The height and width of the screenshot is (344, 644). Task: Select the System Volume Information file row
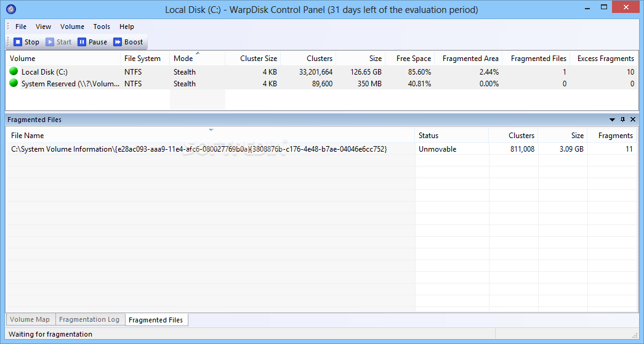tap(321, 149)
